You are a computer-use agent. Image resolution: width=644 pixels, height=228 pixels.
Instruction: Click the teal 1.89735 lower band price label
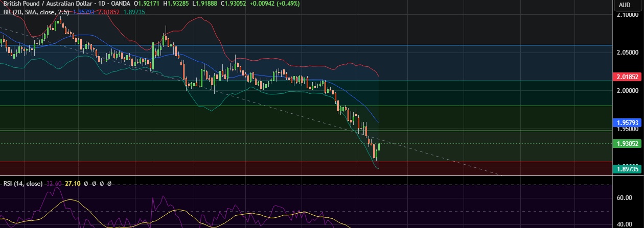[627, 169]
